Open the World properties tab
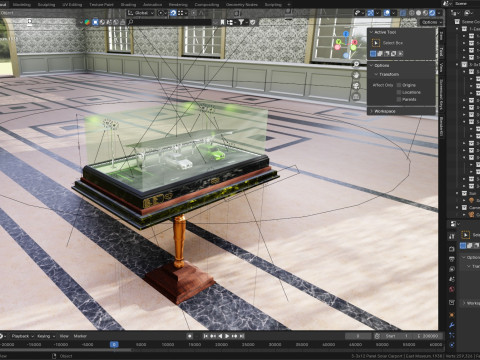Viewport: 480px width, 360px height. pyautogui.click(x=452, y=289)
